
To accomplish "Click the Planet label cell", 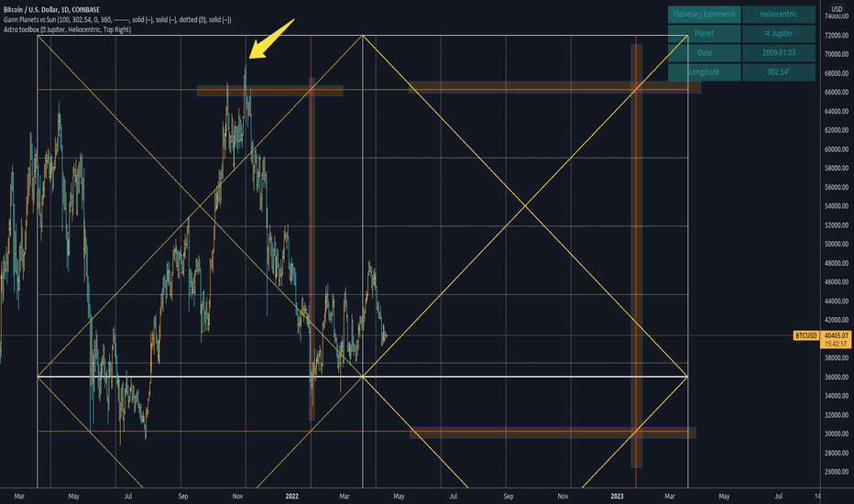I will [704, 34].
